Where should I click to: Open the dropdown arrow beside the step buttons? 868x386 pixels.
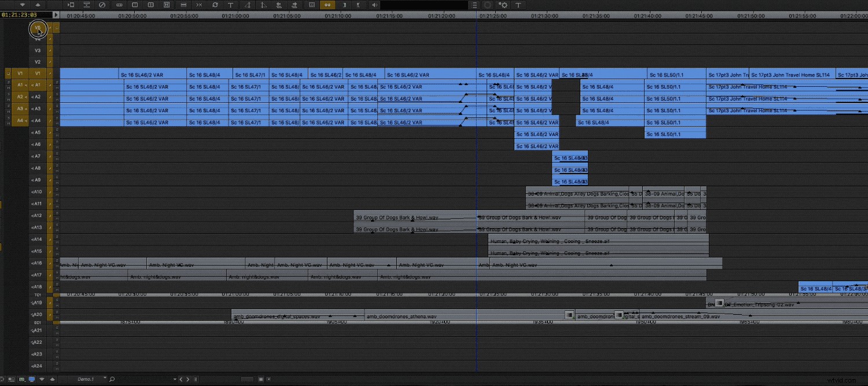(x=175, y=379)
